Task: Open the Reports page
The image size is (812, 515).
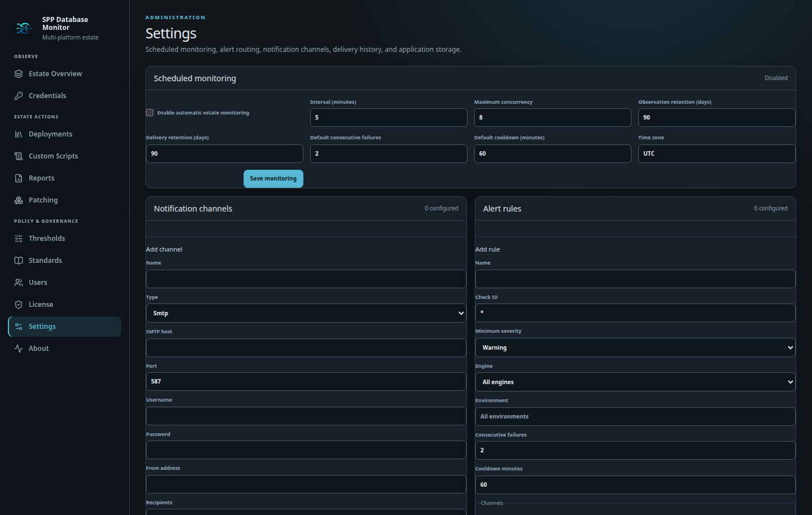Action: click(x=65, y=178)
